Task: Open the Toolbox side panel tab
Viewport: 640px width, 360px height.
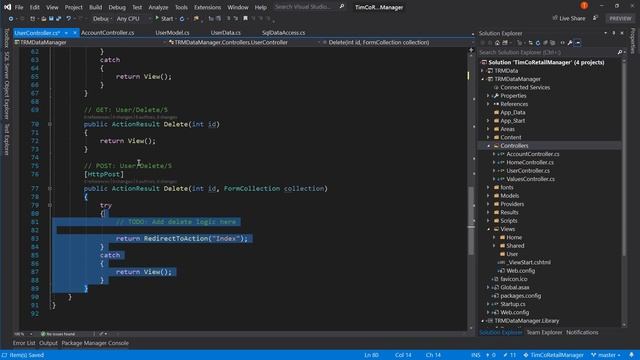Action: coord(6,38)
